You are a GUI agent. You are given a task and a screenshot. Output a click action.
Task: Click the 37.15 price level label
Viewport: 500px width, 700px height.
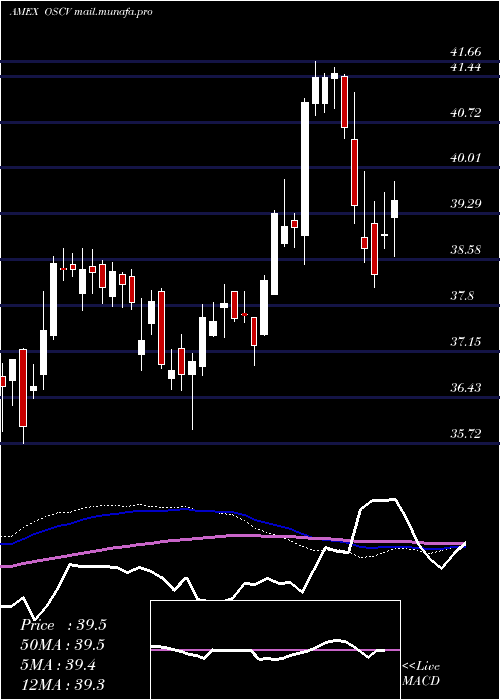[x=466, y=342]
